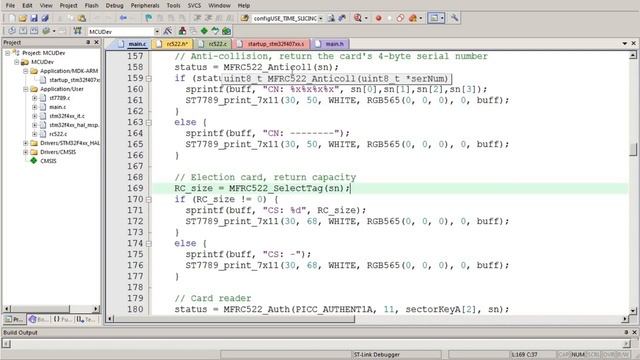Insert a breakpoint with red dot icon
Image resolution: width=640 pixels, height=360 pixels.
(378, 18)
